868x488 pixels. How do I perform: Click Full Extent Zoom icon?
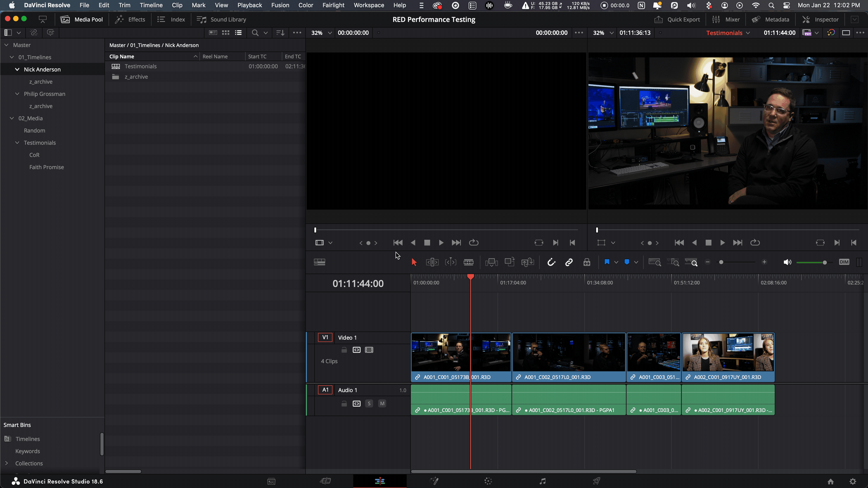[655, 262]
